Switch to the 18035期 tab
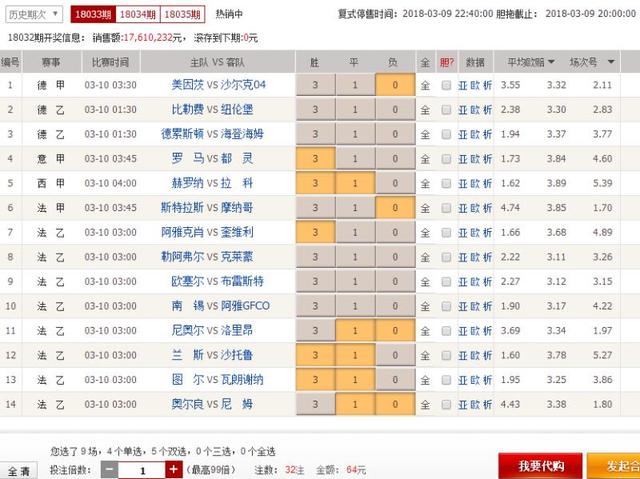The image size is (640, 479). point(182,15)
